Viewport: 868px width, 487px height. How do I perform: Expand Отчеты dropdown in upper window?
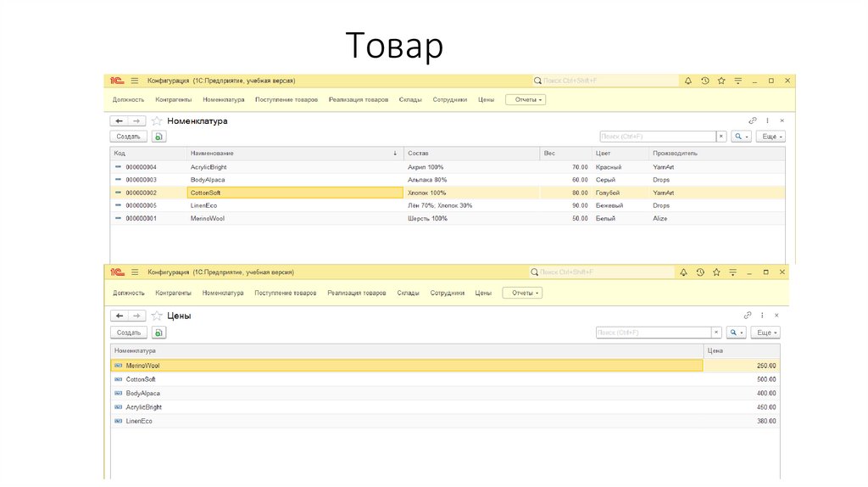(526, 100)
